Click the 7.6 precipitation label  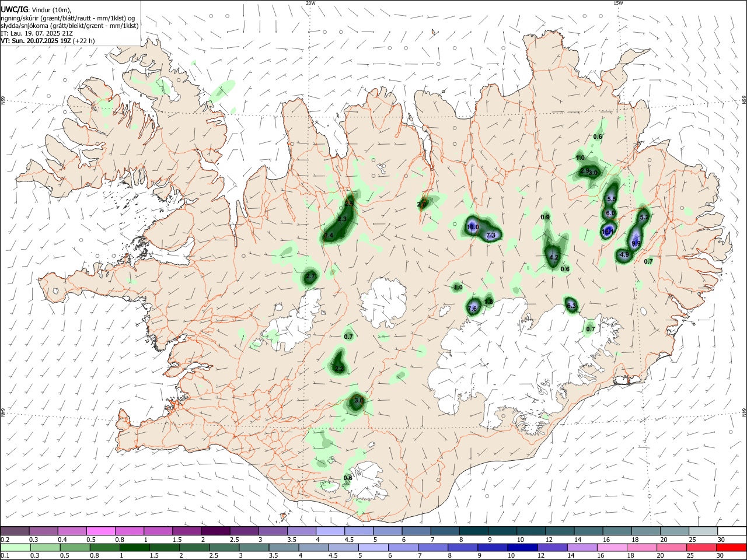click(x=472, y=308)
